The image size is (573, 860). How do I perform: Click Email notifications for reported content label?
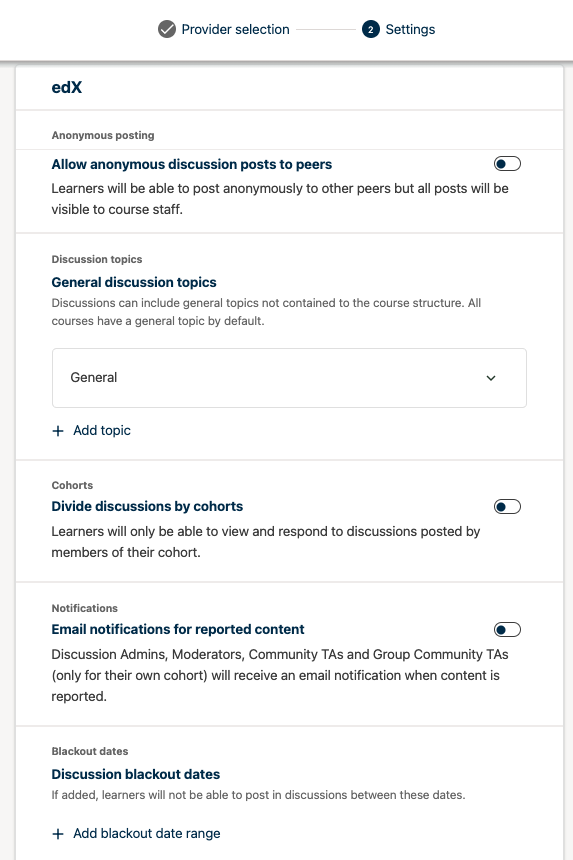click(x=178, y=629)
